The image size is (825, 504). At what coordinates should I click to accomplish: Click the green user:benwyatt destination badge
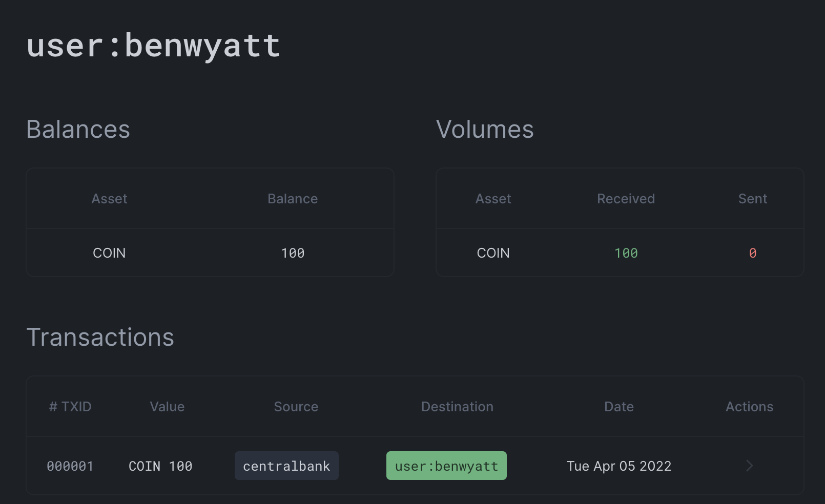pyautogui.click(x=446, y=466)
